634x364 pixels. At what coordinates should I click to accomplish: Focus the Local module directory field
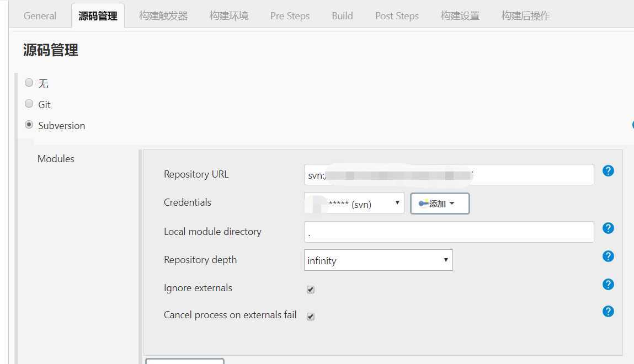coord(449,232)
